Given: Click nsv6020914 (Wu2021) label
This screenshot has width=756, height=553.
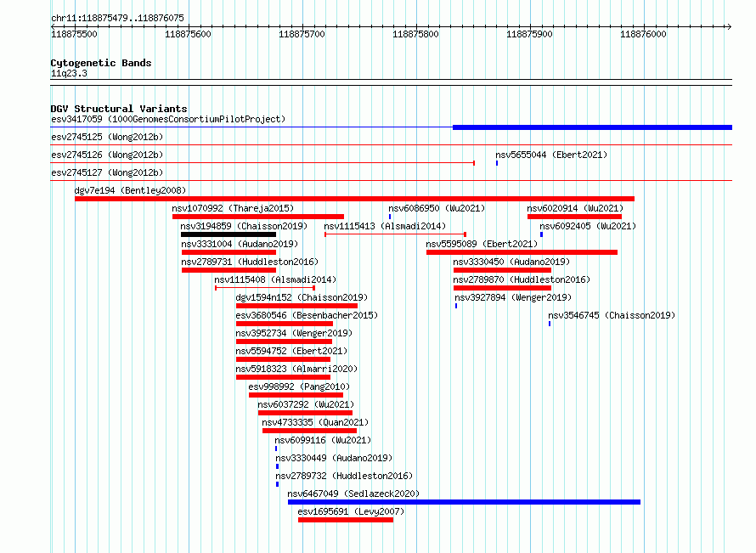Looking at the screenshot, I should click(x=575, y=208).
